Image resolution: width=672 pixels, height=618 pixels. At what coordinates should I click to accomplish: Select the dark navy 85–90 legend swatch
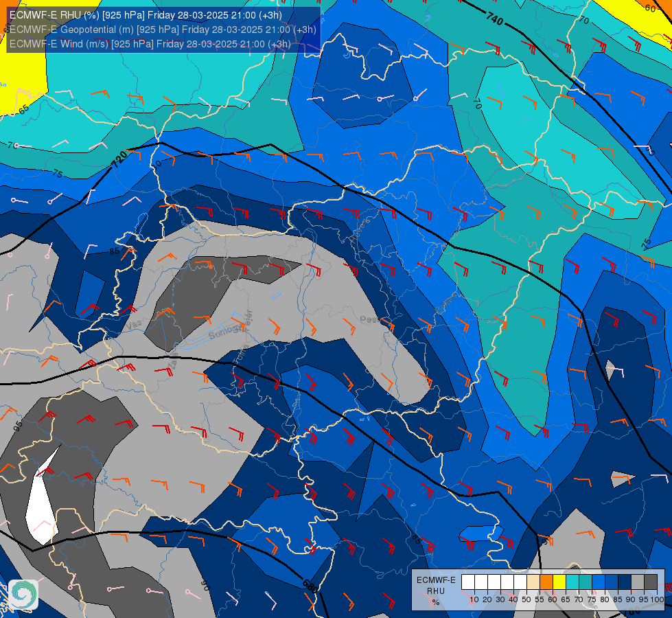click(x=625, y=582)
